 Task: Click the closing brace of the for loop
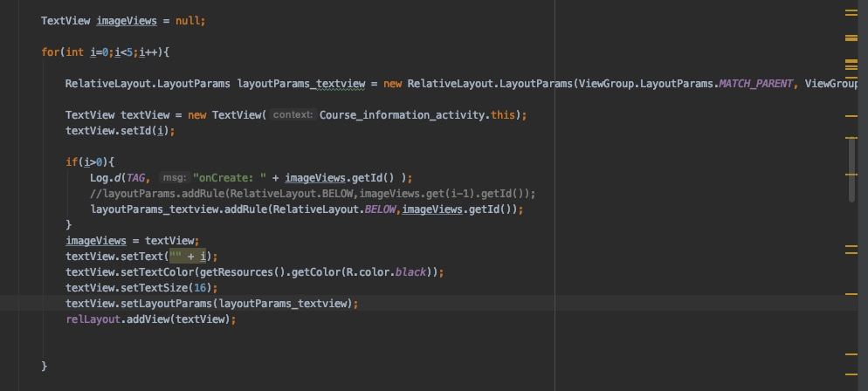click(x=45, y=366)
